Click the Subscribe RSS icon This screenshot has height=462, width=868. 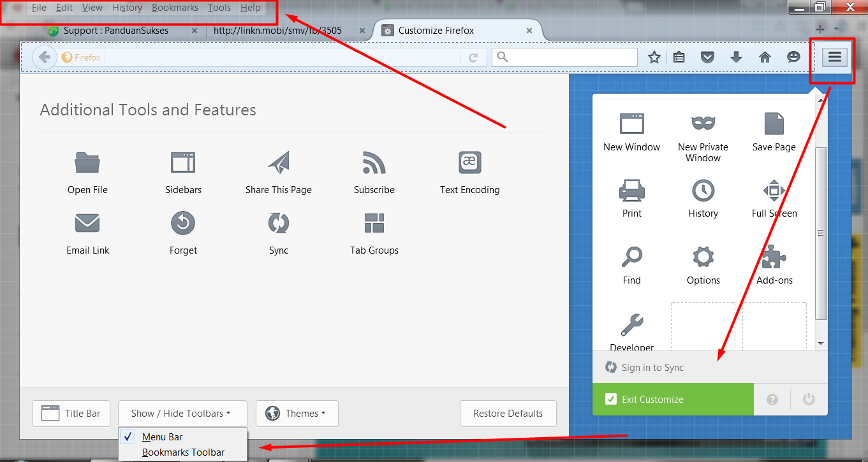click(374, 162)
